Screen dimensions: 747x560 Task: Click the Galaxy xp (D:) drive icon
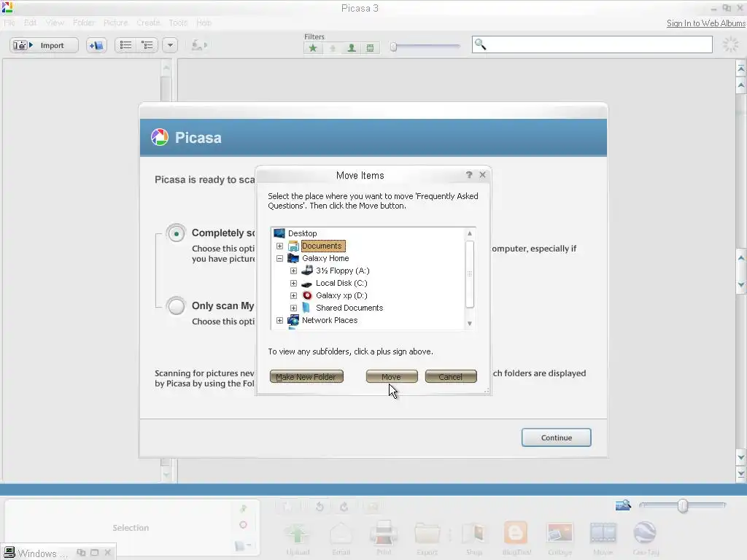307,295
